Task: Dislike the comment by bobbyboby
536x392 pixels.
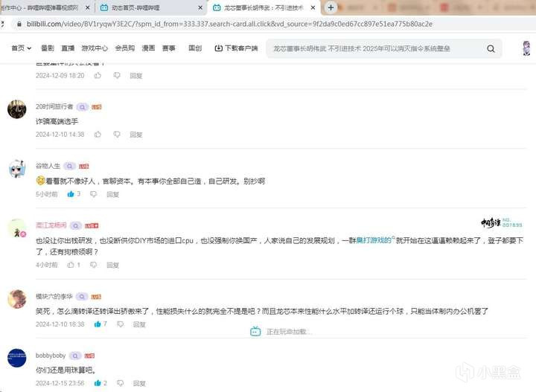Action: point(121,383)
